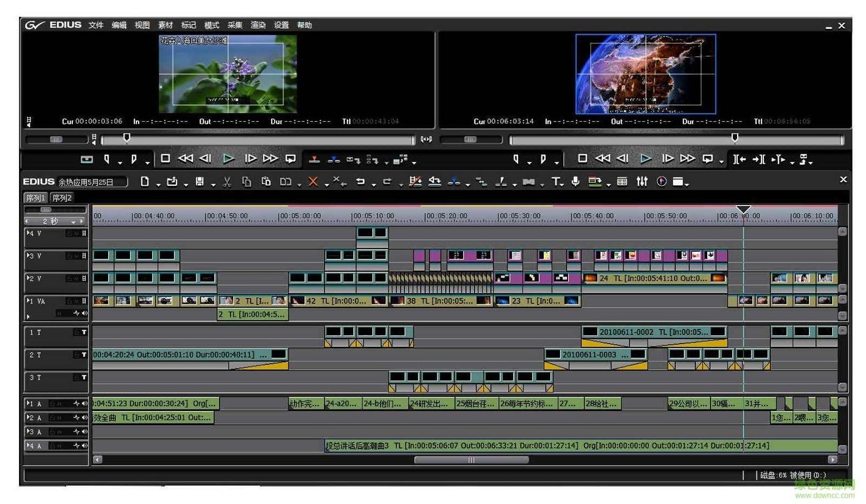Click the Stop button in the player window
866x504 pixels.
tap(165, 158)
